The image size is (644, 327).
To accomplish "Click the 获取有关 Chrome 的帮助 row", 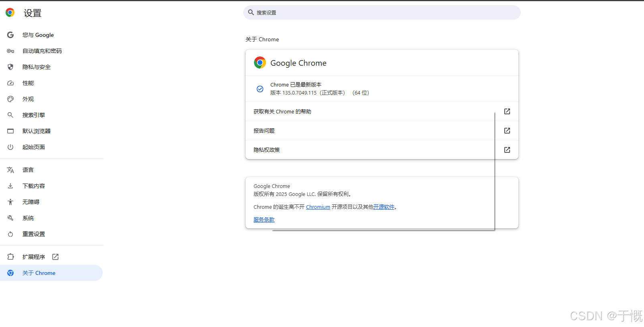I will pos(382,111).
